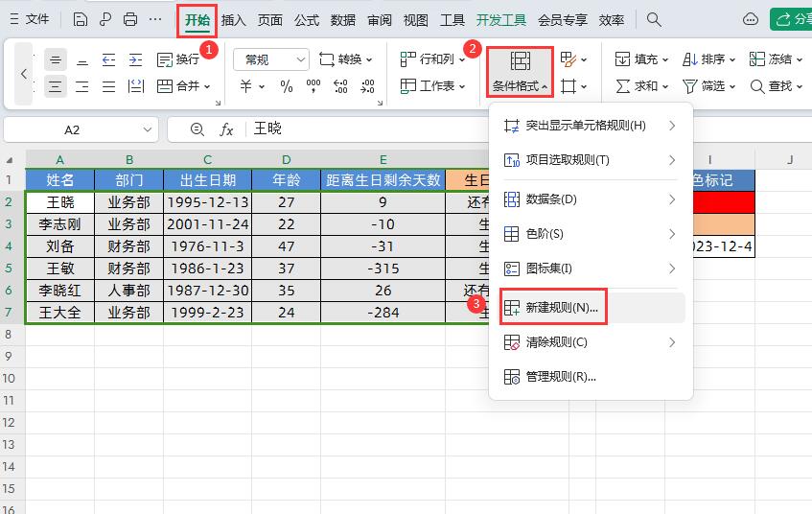Switch to the 插入 tab

tap(233, 20)
